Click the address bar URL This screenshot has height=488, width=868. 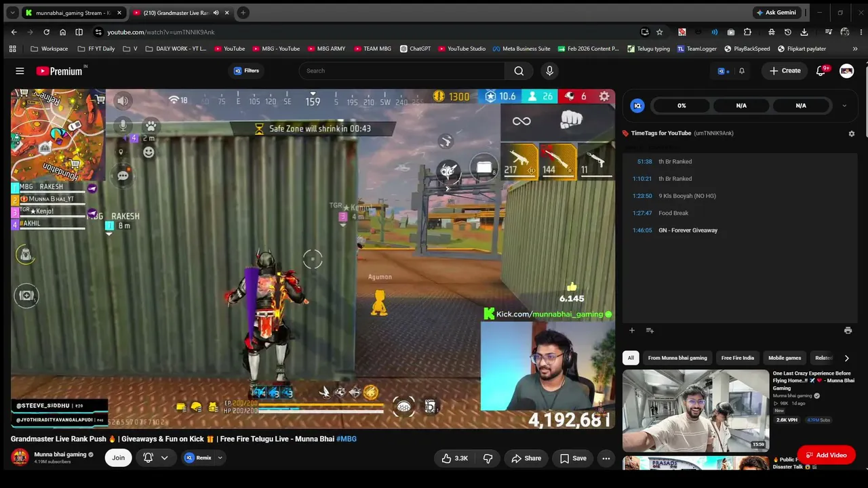click(x=161, y=32)
